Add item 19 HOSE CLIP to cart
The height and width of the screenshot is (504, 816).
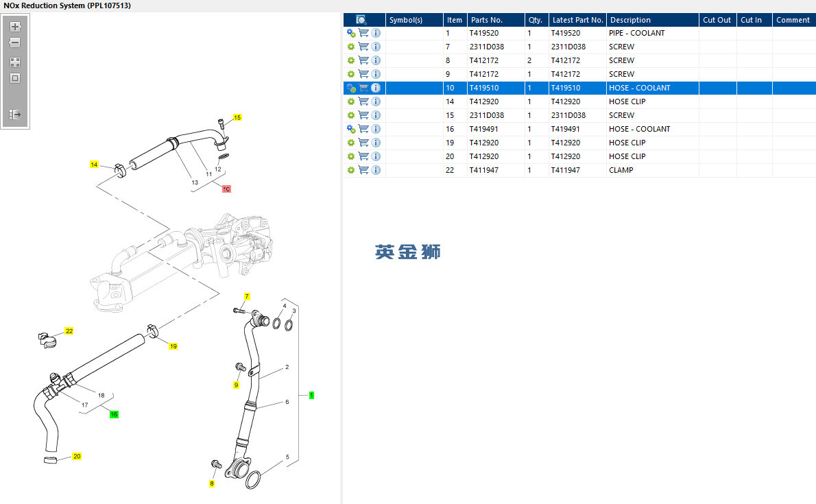click(363, 143)
